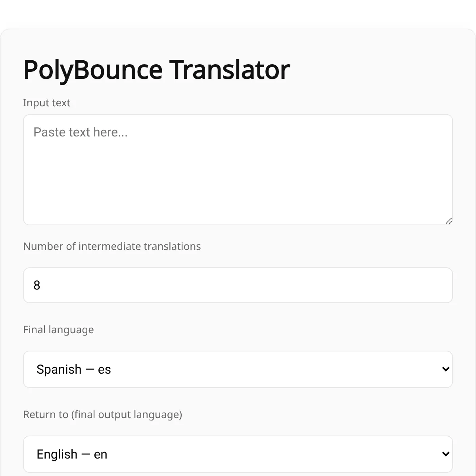Open the Return to language dropdown
The image size is (476, 476).
[238, 454]
